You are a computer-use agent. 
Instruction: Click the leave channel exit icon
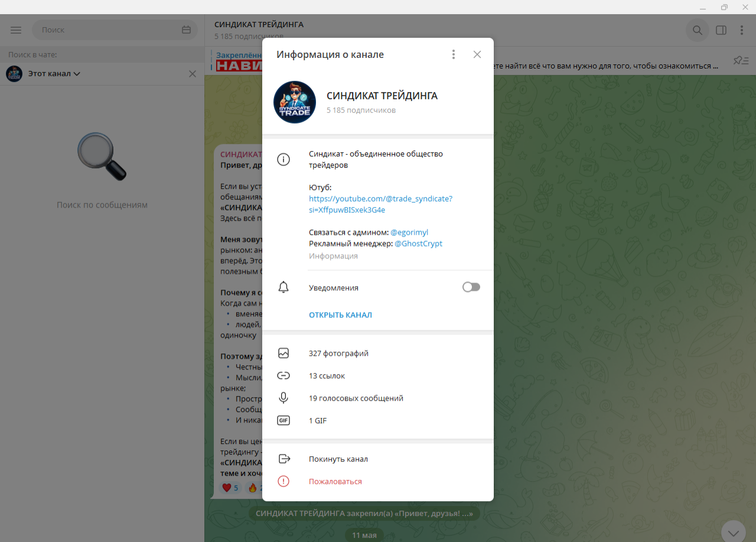coord(284,459)
